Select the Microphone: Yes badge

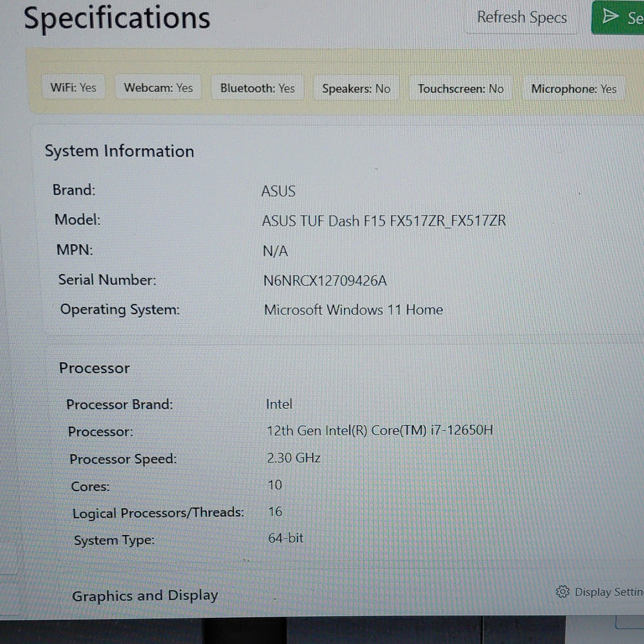(x=574, y=89)
